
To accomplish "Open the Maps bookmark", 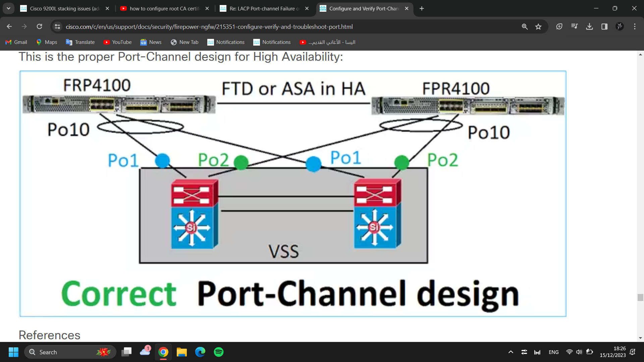I will click(x=47, y=42).
